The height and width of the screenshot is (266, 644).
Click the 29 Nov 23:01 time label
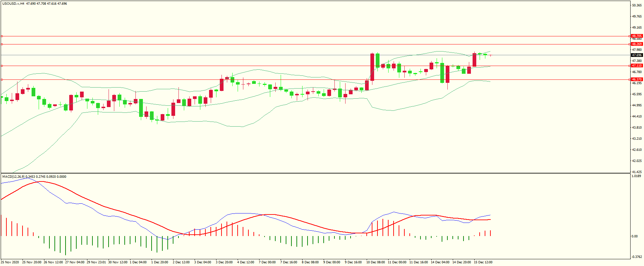[96, 262]
